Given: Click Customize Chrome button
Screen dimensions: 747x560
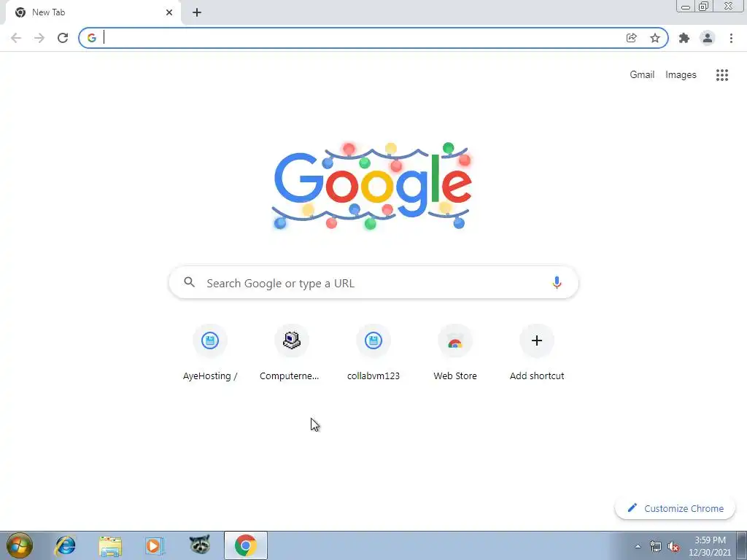Looking at the screenshot, I should pyautogui.click(x=675, y=508).
